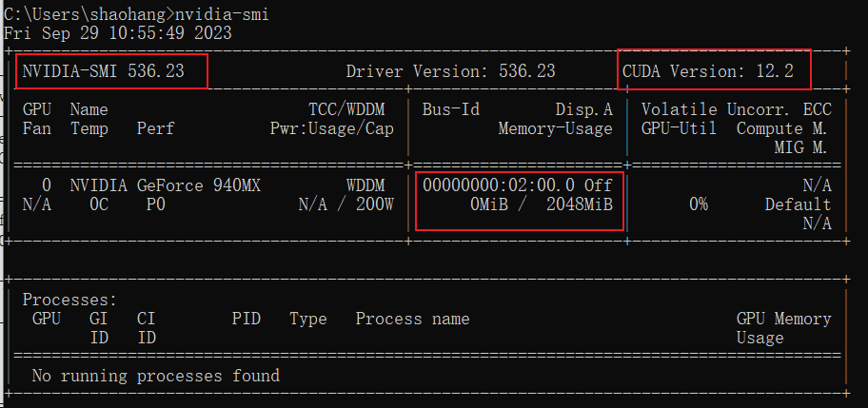
Task: Click the timestamp line Fri Sep 29
Action: point(118,32)
